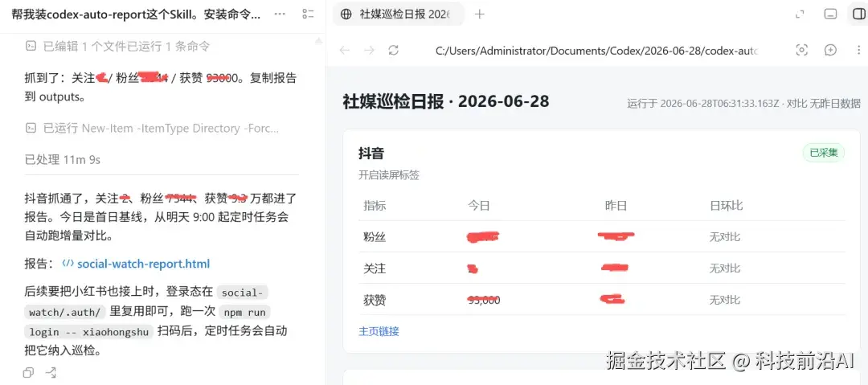The image size is (868, 385).
Task: Click 无对比 in the 获赞 row
Action: pos(725,301)
